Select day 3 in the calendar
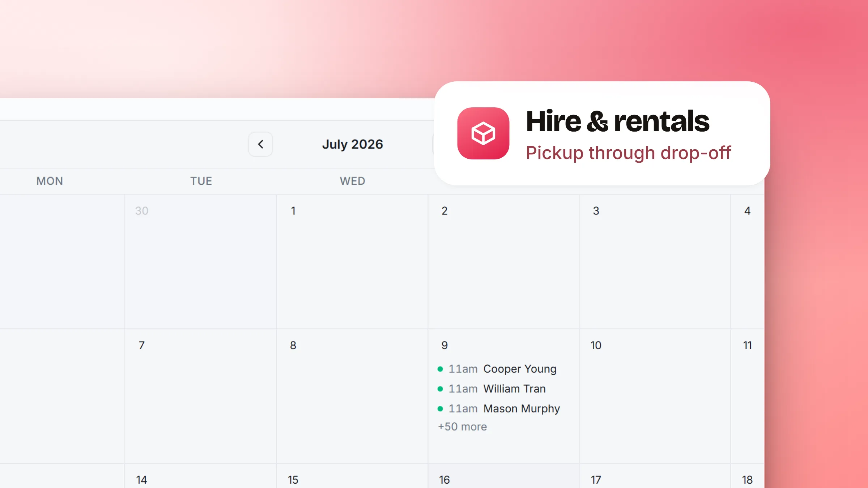The height and width of the screenshot is (488, 868). [596, 211]
